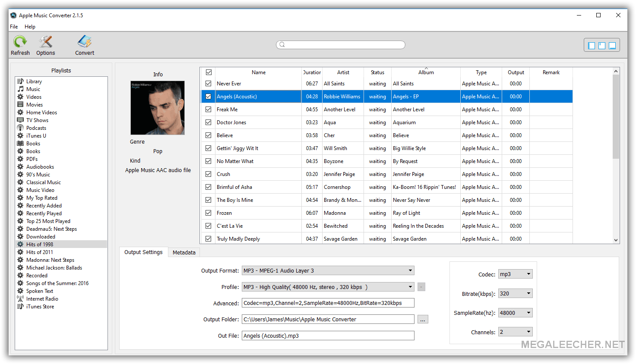The width and height of the screenshot is (636, 364).
Task: Open the Output Format dropdown
Action: tap(328, 271)
